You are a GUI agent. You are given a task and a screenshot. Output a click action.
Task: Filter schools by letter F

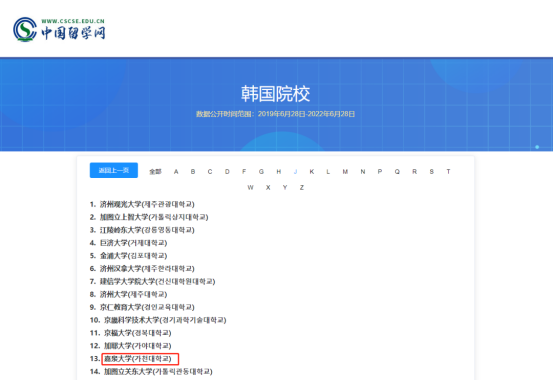244,172
